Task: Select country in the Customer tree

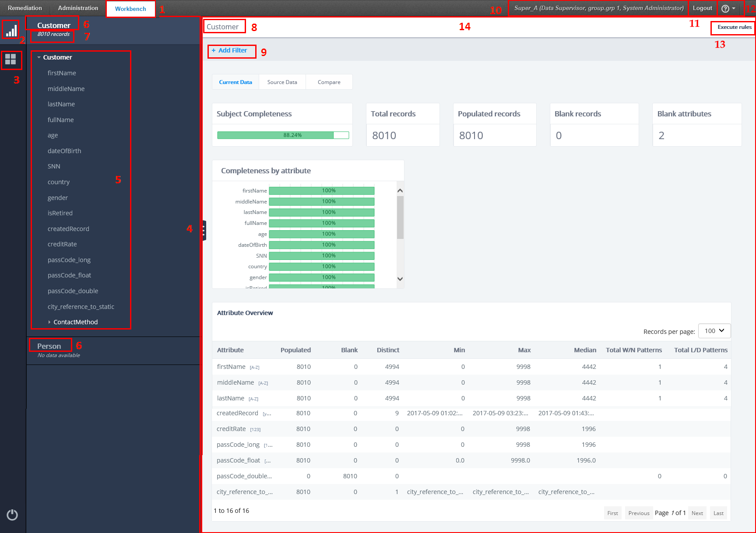Action: 59,182
